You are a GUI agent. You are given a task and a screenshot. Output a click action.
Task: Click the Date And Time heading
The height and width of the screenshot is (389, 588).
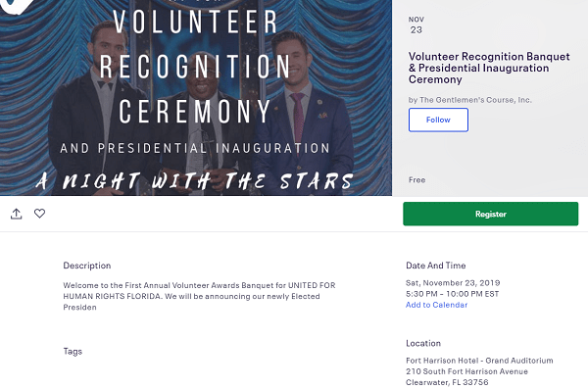point(436,266)
